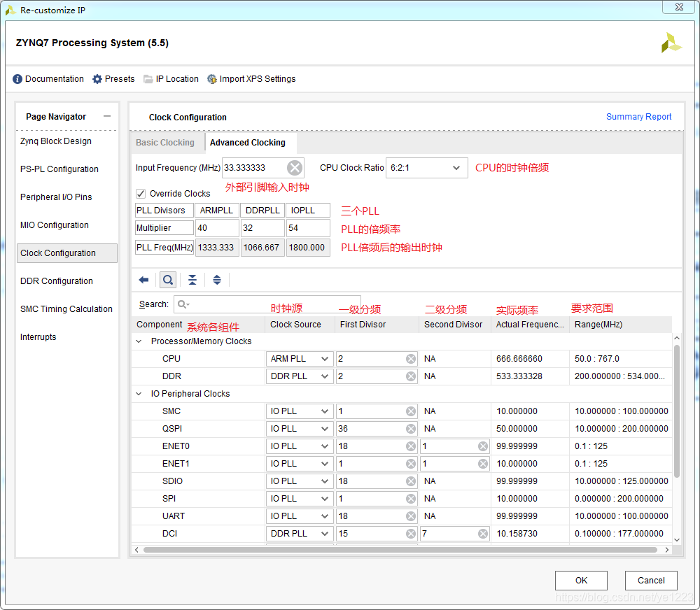
Task: Click in the Search input field
Action: pos(267,304)
